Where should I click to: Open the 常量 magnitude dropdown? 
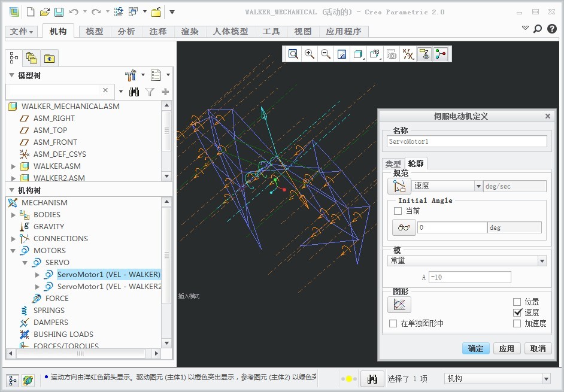[x=541, y=261]
